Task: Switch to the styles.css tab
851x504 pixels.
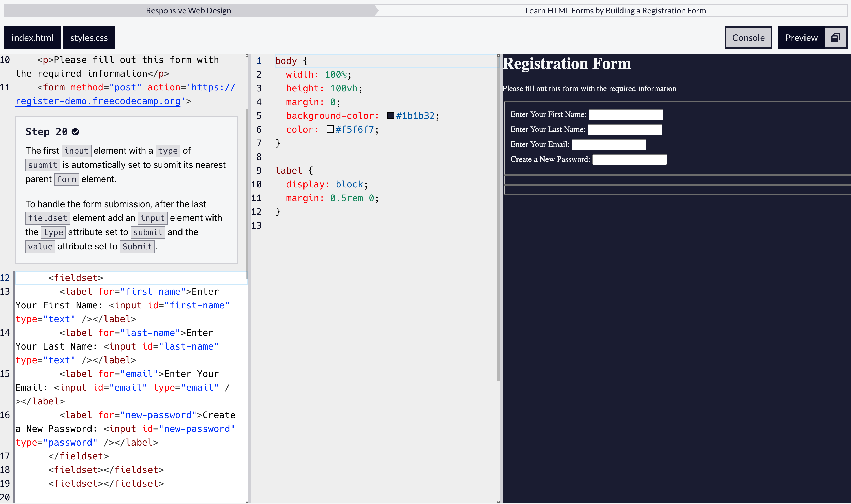Action: [89, 37]
